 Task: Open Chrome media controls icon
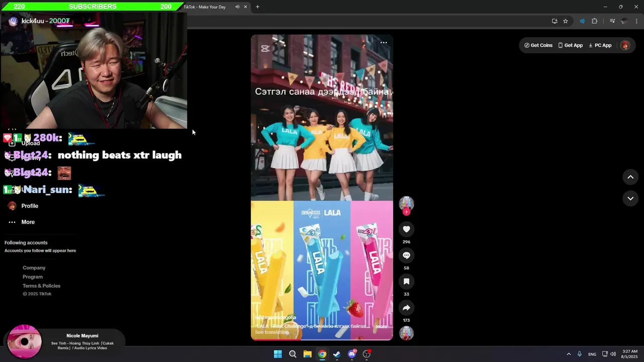612,21
